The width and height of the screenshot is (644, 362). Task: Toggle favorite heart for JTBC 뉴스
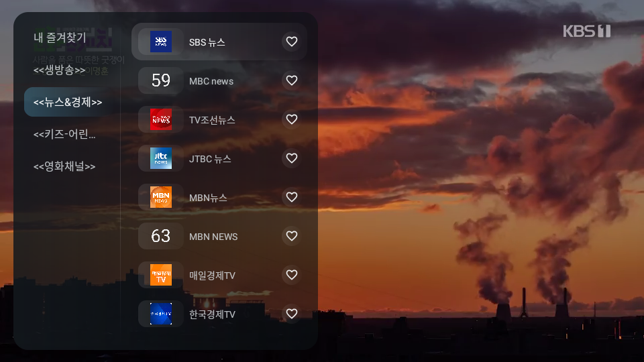(292, 158)
